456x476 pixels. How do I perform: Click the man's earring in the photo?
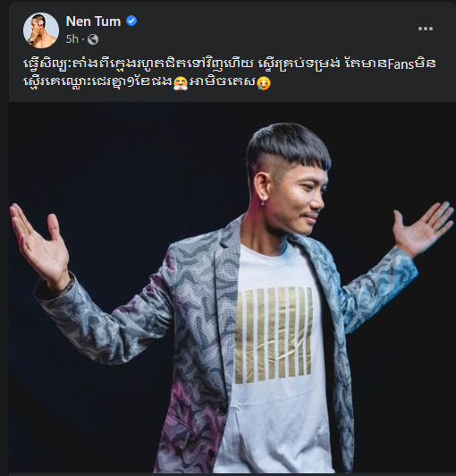tap(263, 202)
